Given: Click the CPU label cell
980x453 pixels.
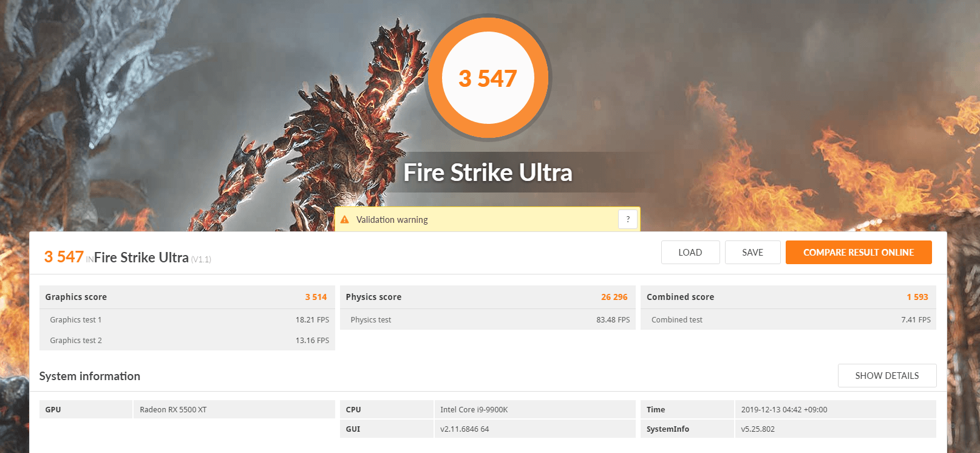Looking at the screenshot, I should click(x=386, y=409).
